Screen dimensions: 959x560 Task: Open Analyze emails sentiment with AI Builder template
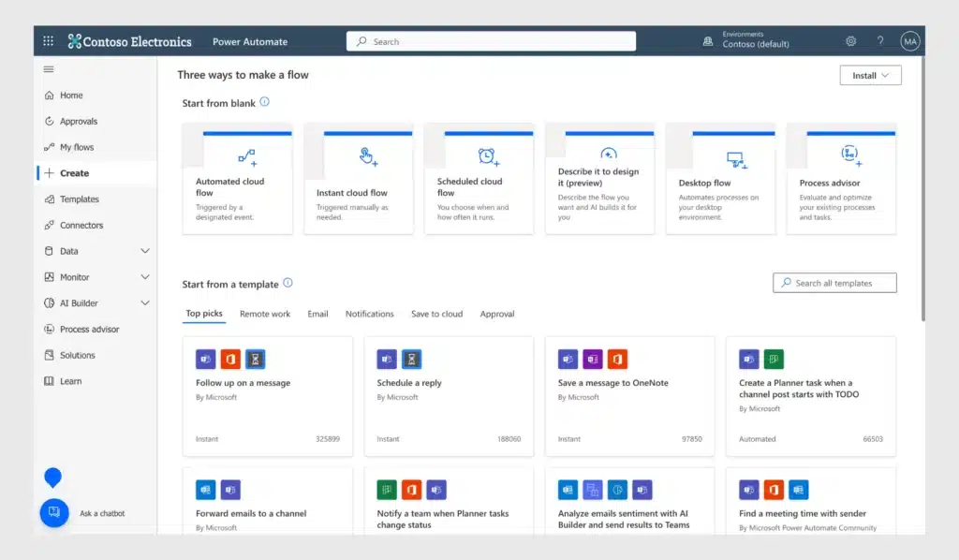pyautogui.click(x=629, y=501)
